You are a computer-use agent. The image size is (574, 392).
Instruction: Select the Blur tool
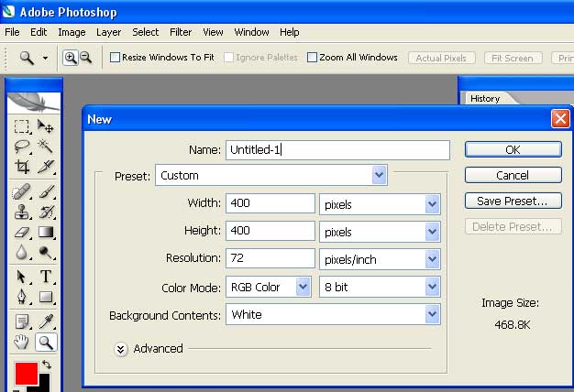coord(22,252)
